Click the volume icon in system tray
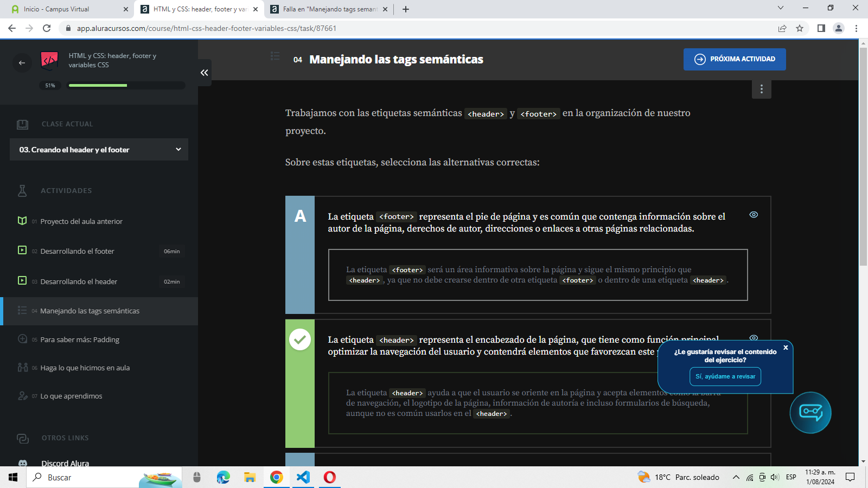The image size is (868, 488). 775,477
